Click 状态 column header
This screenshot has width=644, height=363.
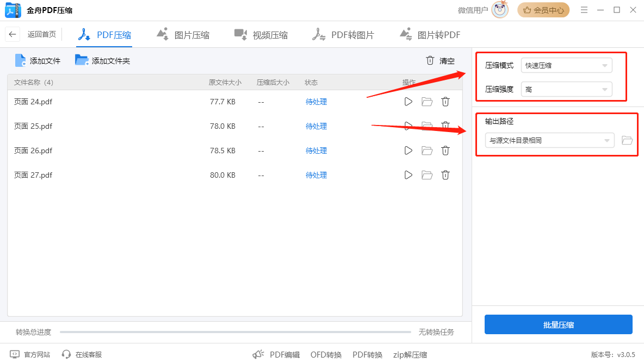311,83
